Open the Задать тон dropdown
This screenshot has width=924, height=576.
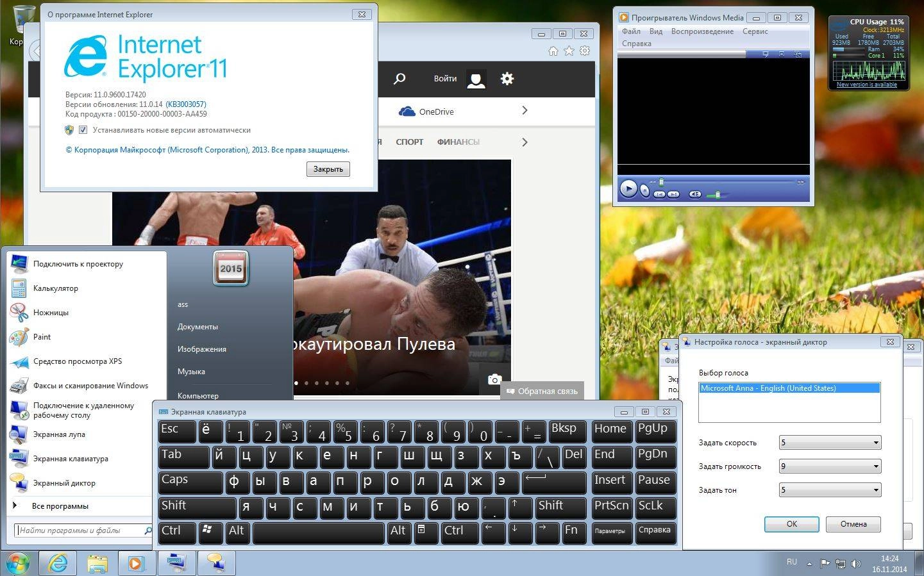coord(830,490)
